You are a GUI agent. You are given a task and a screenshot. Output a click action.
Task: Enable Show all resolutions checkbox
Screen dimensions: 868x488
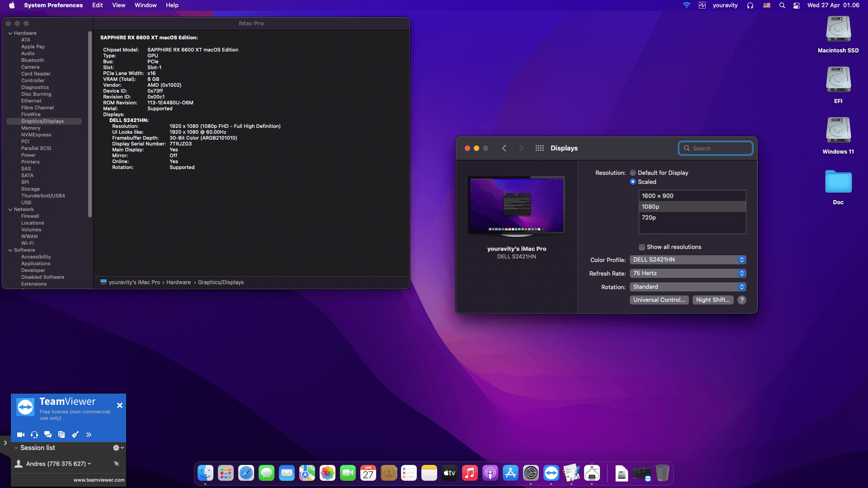642,247
